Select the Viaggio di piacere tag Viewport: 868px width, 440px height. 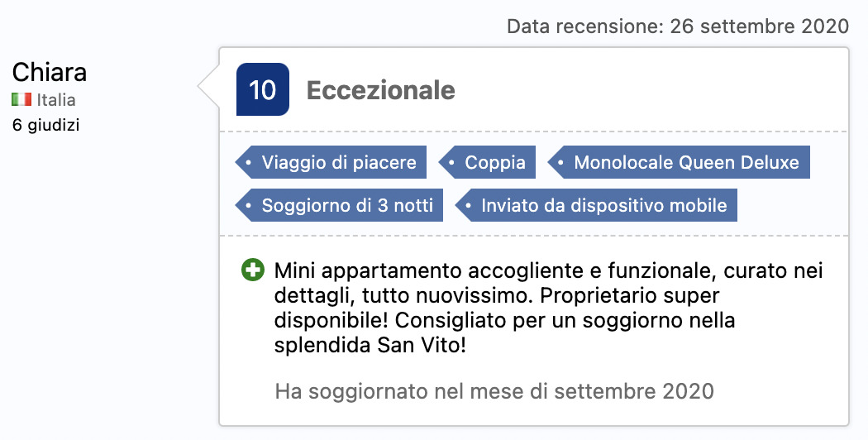pos(331,162)
